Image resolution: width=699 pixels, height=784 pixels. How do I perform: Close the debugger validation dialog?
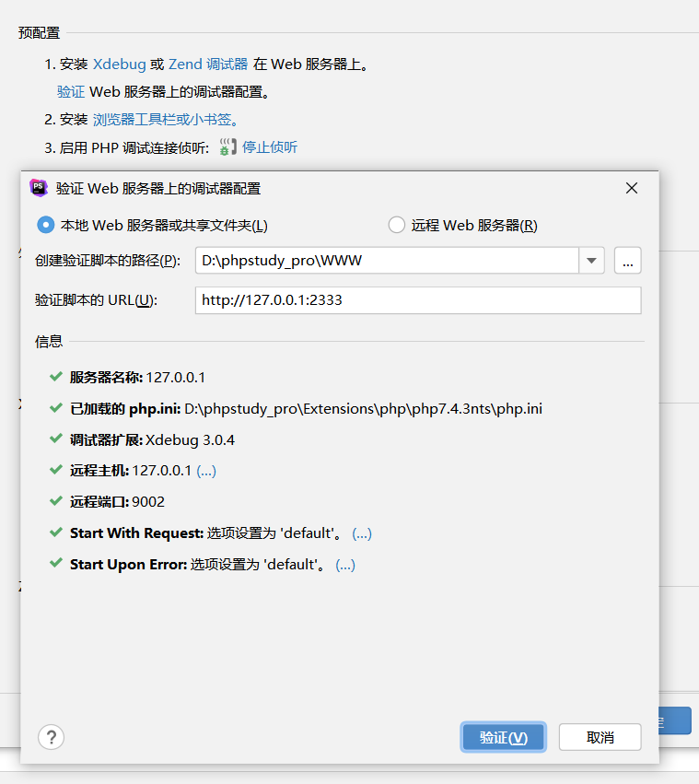(x=632, y=188)
